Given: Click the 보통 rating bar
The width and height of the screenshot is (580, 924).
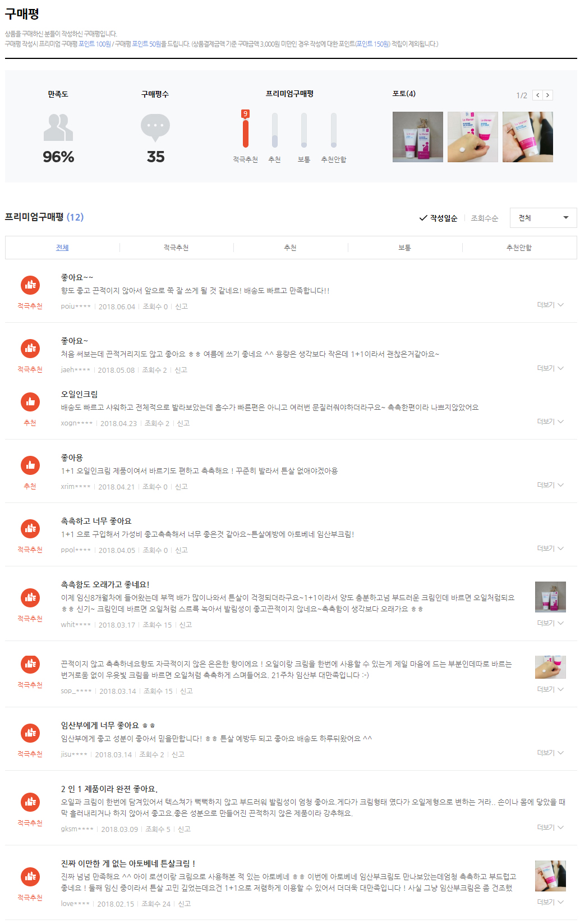Looking at the screenshot, I should (x=304, y=130).
